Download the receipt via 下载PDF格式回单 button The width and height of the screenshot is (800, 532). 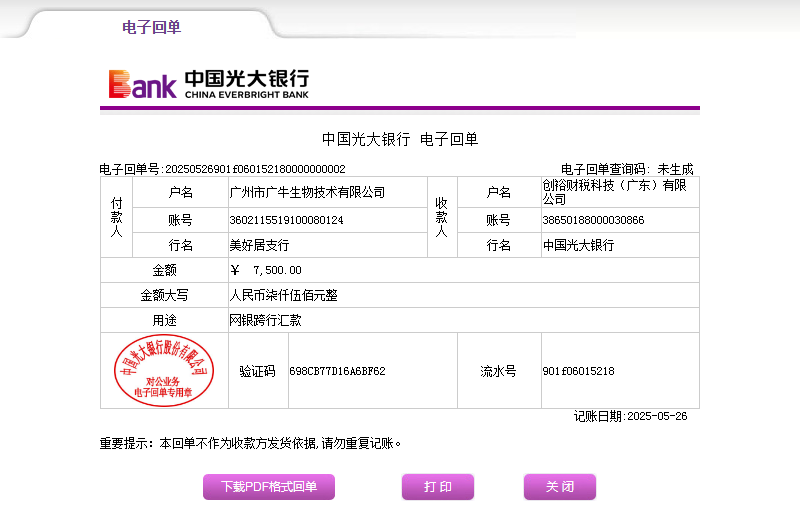(x=269, y=487)
